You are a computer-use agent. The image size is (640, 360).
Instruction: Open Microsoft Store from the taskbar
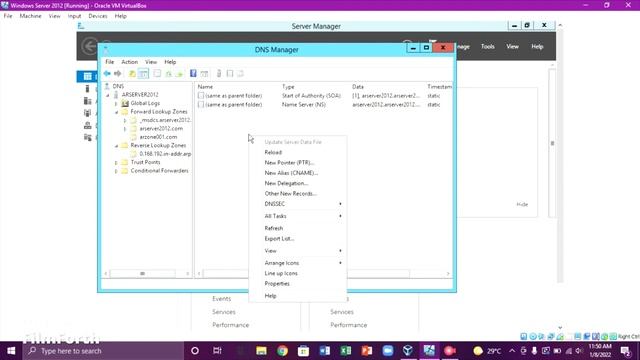(x=303, y=351)
